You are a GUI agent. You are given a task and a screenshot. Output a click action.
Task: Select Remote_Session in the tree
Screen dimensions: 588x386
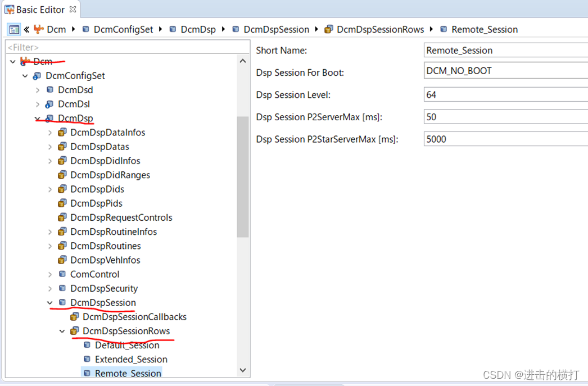(x=128, y=373)
